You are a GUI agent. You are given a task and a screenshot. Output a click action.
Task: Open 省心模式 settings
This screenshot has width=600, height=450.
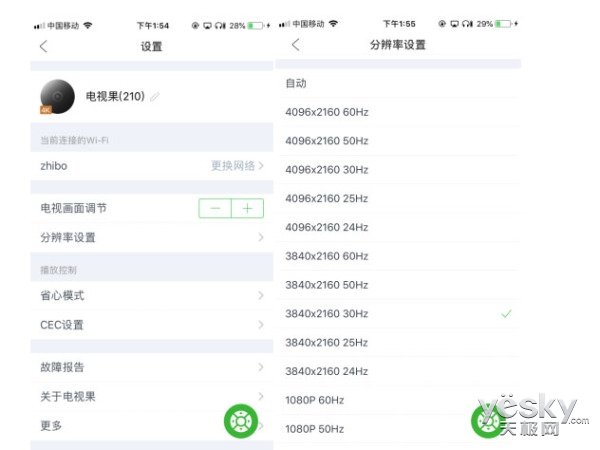pyautogui.click(x=152, y=295)
